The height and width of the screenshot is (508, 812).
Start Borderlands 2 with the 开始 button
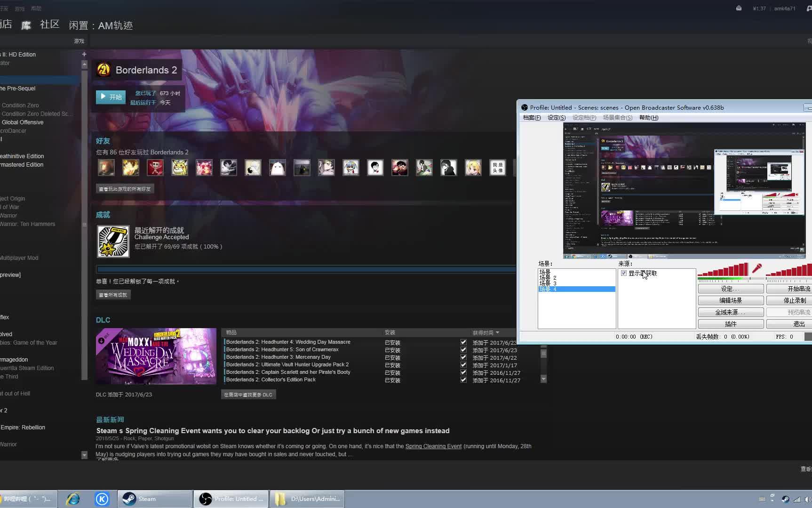pos(111,97)
